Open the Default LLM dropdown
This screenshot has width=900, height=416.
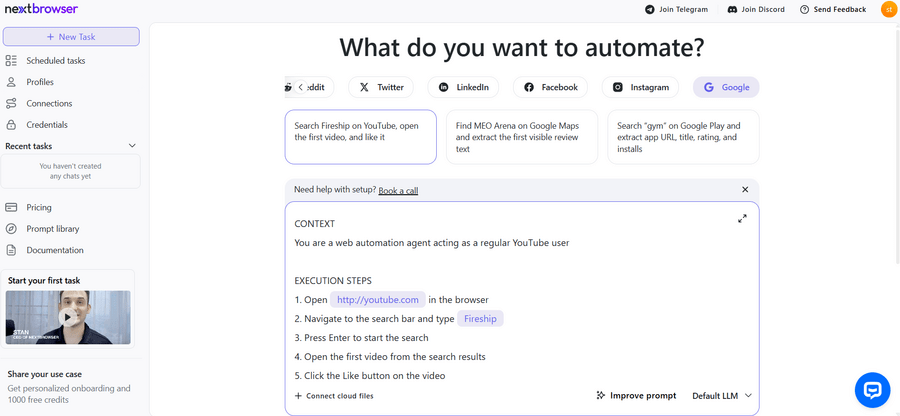click(721, 396)
